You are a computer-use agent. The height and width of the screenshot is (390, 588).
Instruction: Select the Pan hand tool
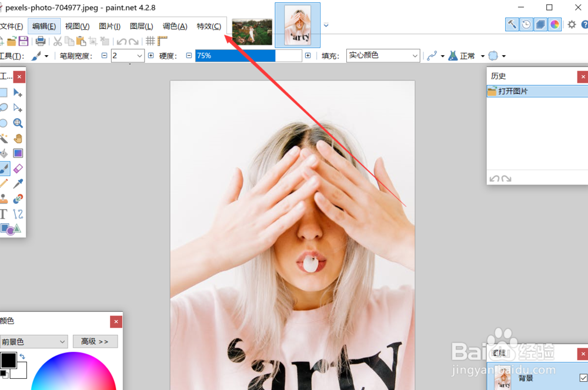pos(18,138)
